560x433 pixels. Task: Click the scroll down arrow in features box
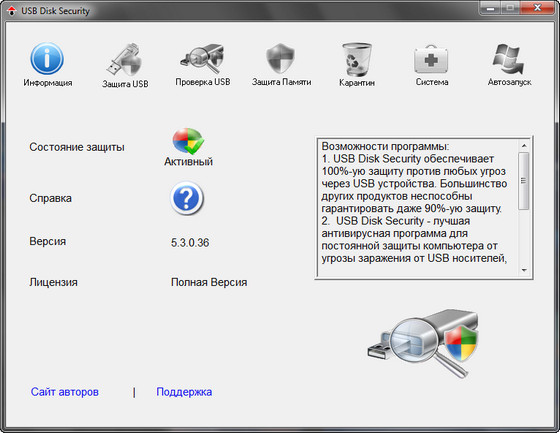point(524,270)
